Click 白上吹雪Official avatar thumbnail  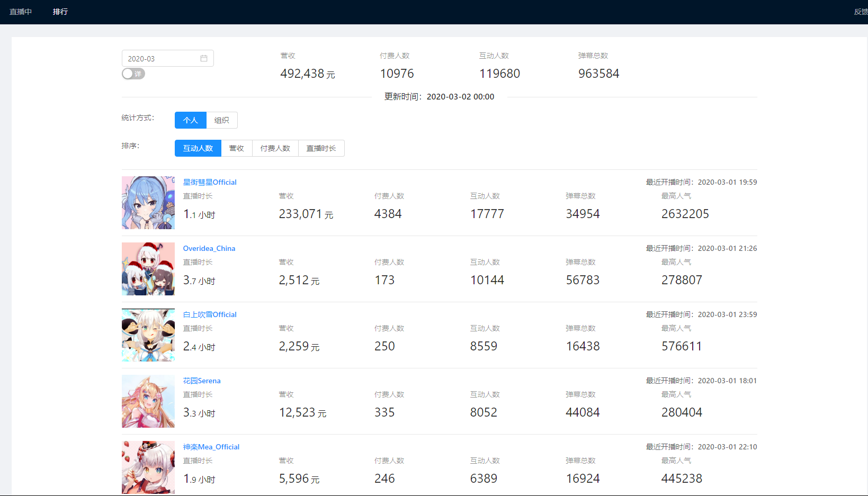pyautogui.click(x=148, y=335)
